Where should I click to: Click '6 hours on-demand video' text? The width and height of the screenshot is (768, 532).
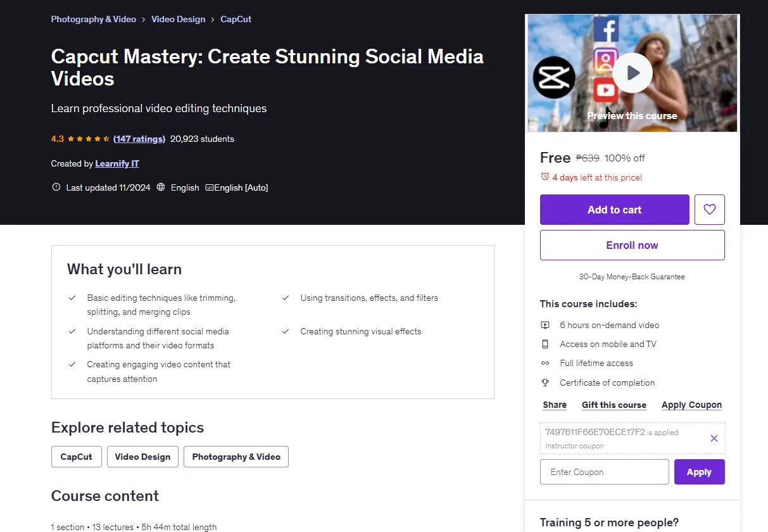pyautogui.click(x=610, y=325)
